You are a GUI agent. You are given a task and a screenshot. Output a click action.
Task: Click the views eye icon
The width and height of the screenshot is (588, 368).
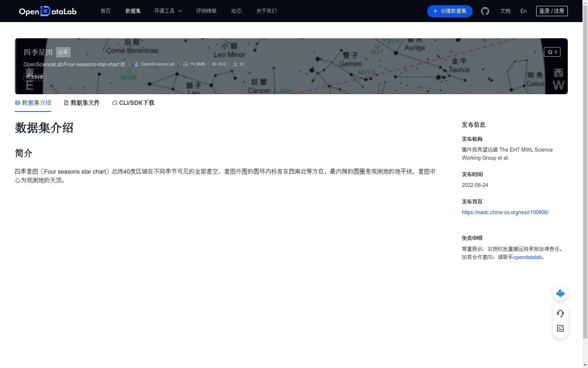(214, 64)
